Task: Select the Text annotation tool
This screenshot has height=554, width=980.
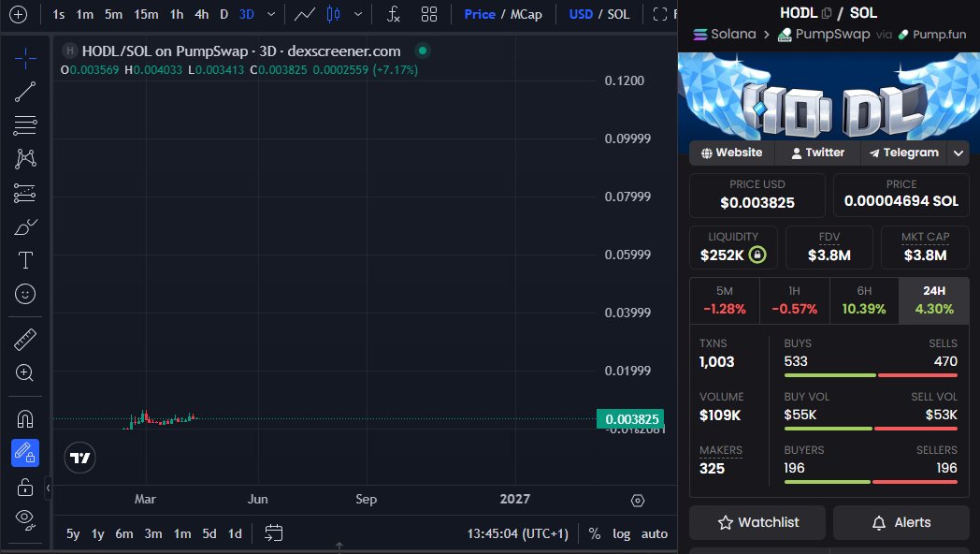Action: 25,260
